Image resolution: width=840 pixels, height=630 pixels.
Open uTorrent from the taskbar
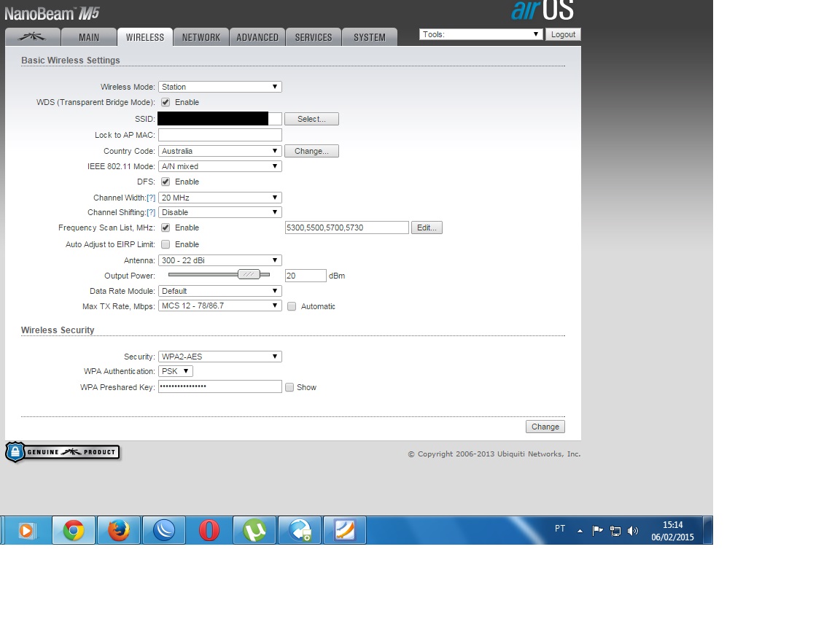tap(254, 530)
